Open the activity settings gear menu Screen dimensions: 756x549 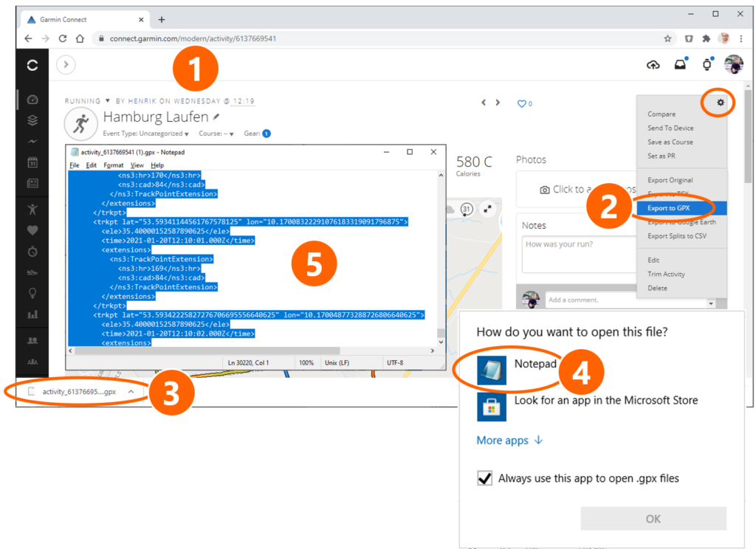coord(720,102)
